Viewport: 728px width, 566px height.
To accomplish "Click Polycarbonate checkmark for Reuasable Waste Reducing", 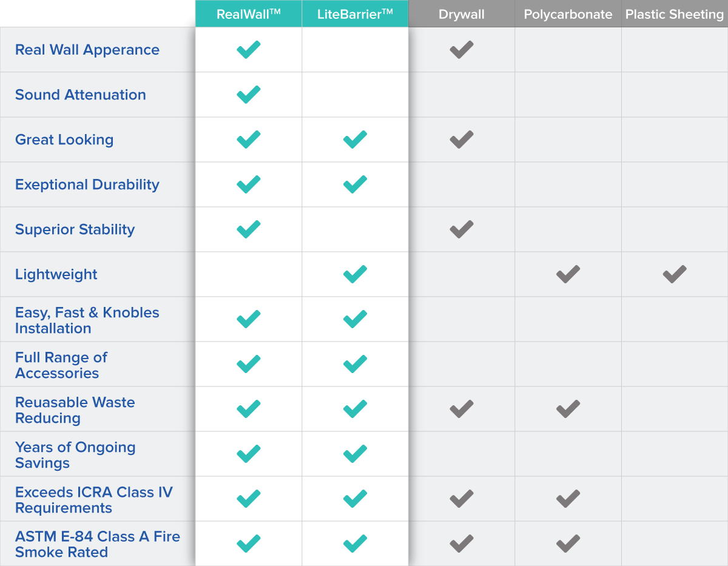I will (x=568, y=409).
